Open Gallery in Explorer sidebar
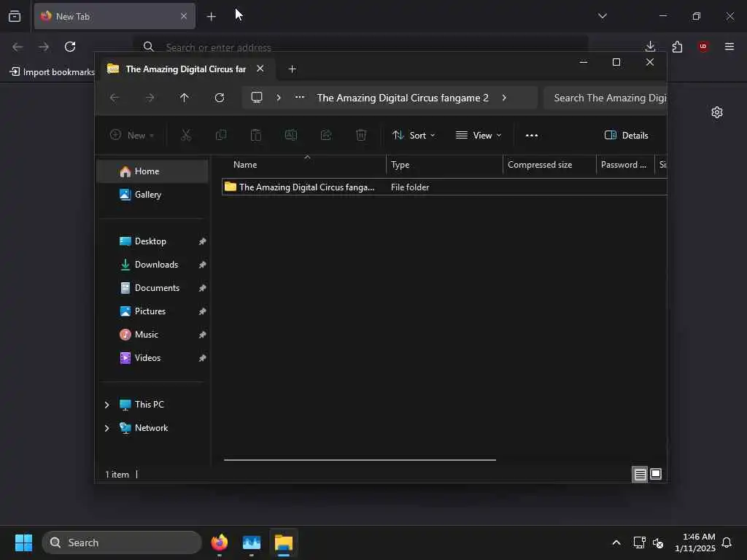The height and width of the screenshot is (560, 747). [x=152, y=194]
